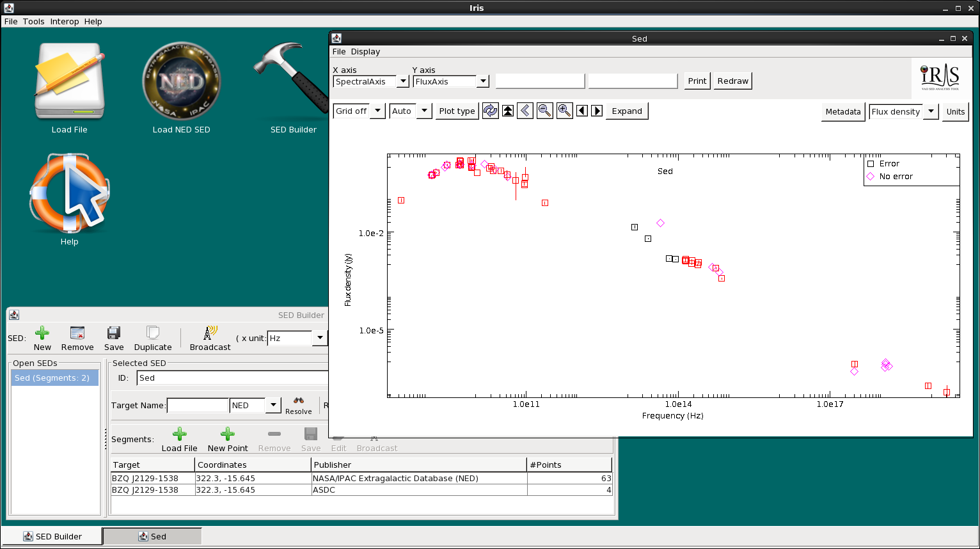980x549 pixels.
Task: Click the Target column header
Action: point(153,465)
